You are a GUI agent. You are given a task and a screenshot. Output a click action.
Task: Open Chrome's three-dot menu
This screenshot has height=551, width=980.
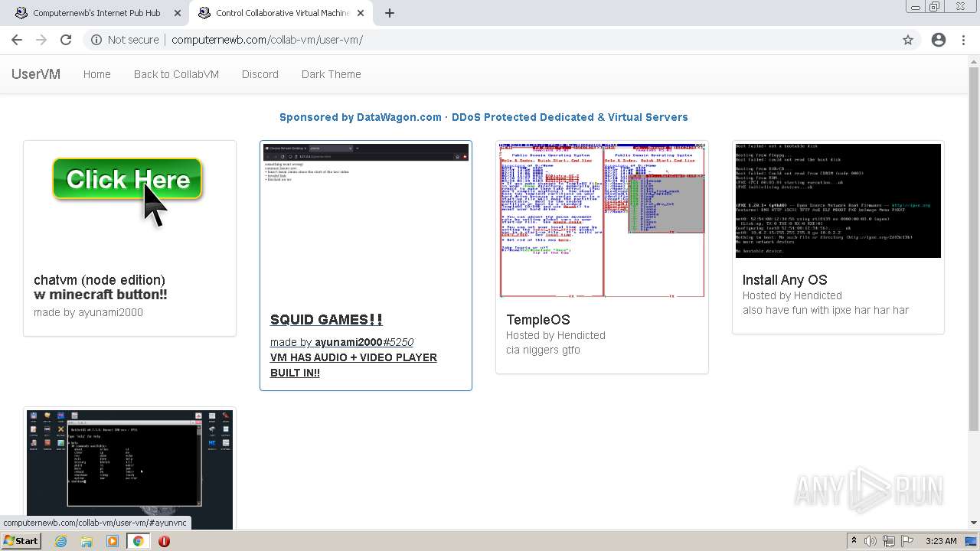(963, 40)
